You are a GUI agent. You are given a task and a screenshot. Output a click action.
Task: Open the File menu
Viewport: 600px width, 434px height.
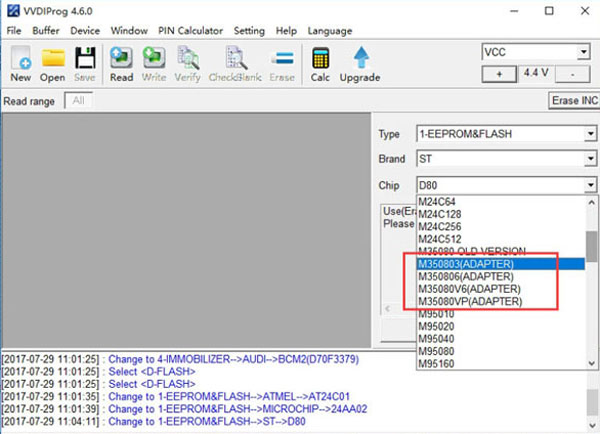(x=14, y=31)
